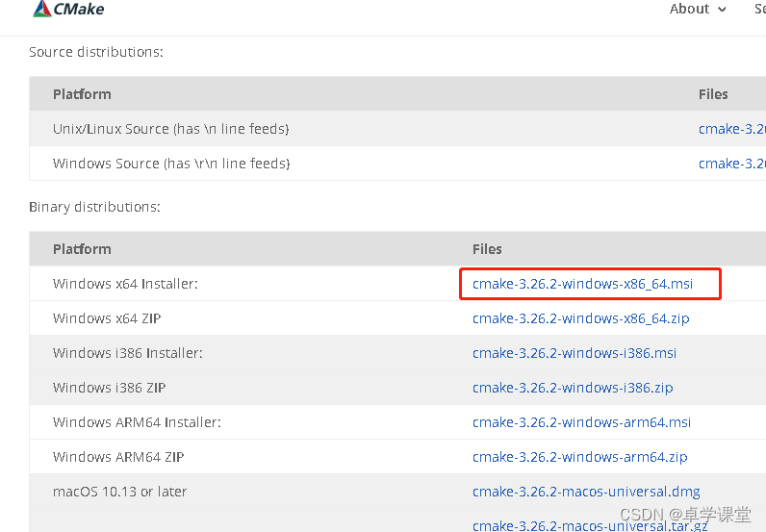Expand the About dropdown chevron
Viewport: 766px width, 532px height.
tap(722, 10)
